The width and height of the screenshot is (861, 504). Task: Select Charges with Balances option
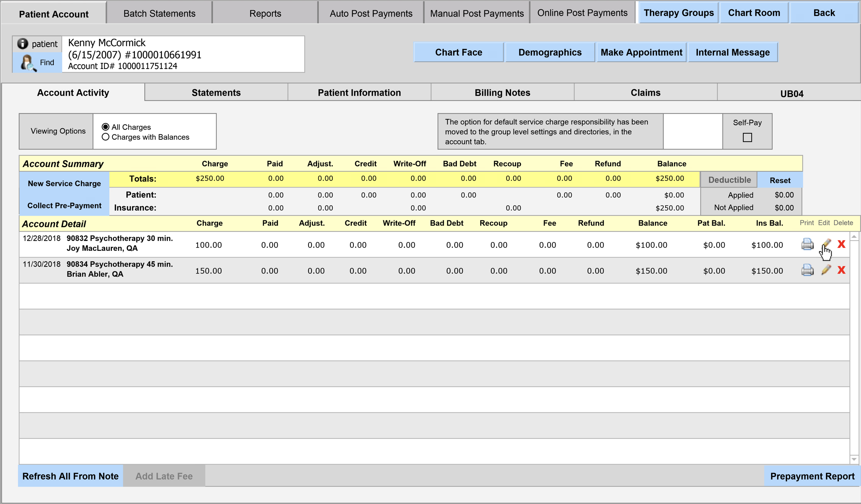click(x=105, y=137)
